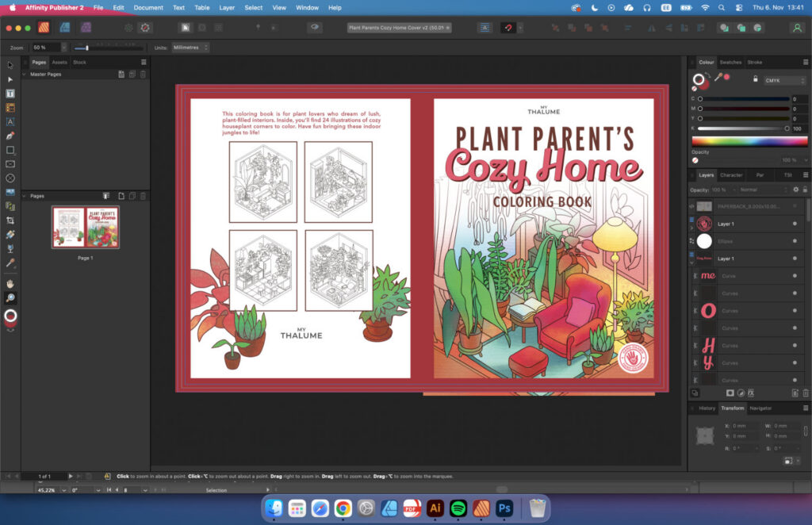812x525 pixels.
Task: Select the Zoom tool
Action: [x=10, y=297]
